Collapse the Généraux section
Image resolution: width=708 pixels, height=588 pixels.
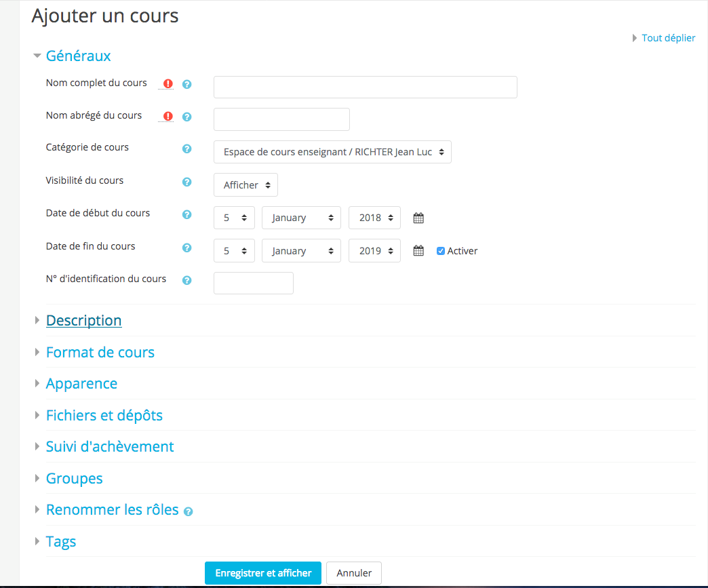[78, 56]
